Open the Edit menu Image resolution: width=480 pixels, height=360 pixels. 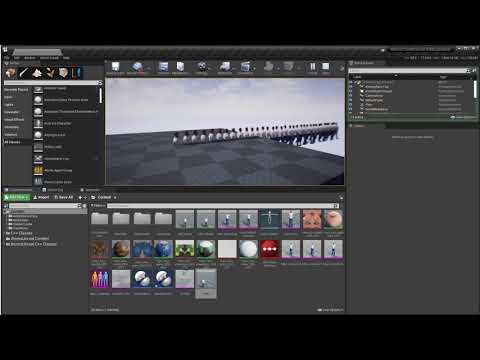17,58
